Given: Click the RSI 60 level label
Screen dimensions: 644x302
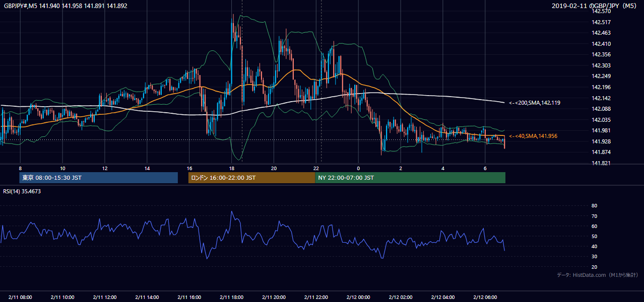Looking at the screenshot, I should pyautogui.click(x=594, y=226).
